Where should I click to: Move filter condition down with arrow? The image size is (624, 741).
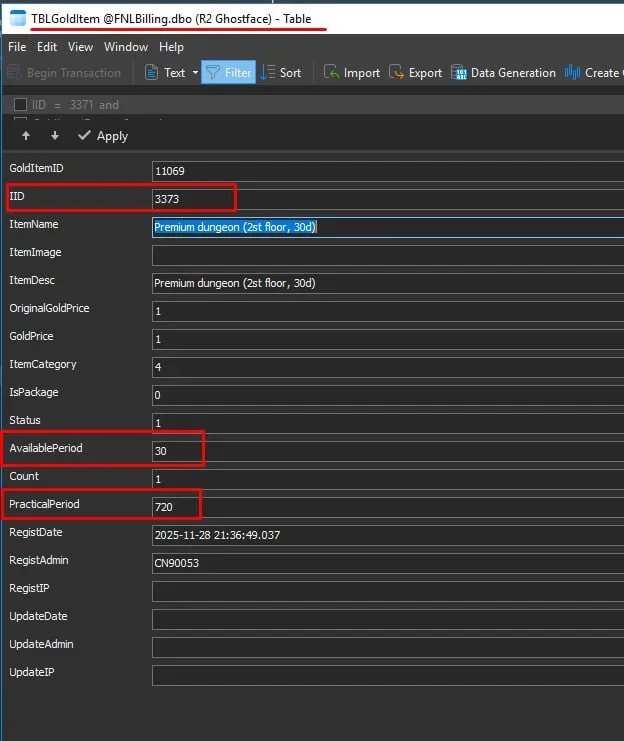55,136
